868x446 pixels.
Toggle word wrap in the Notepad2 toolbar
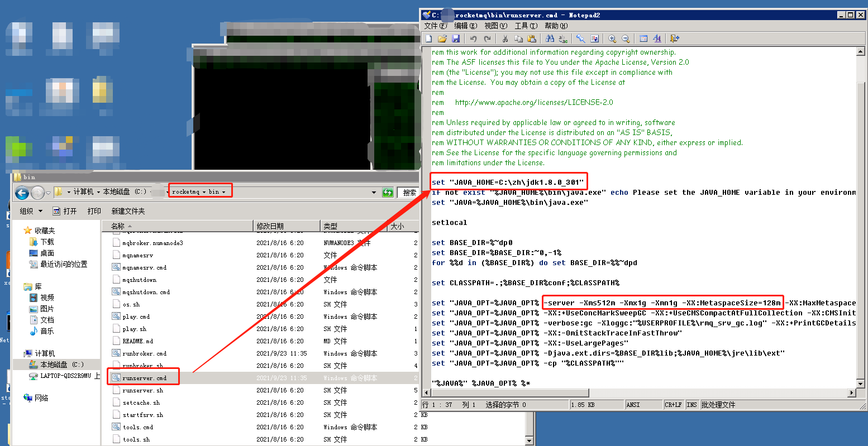(x=594, y=39)
